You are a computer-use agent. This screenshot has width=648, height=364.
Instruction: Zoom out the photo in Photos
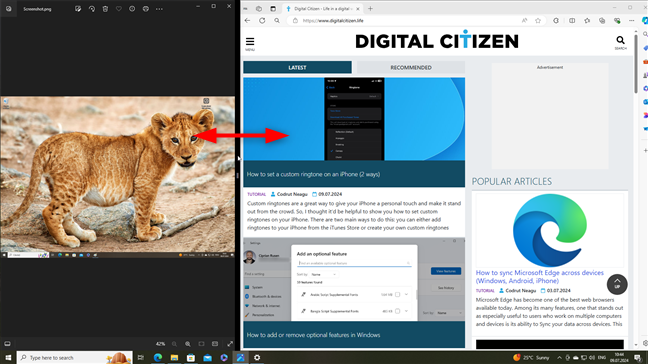click(x=174, y=344)
